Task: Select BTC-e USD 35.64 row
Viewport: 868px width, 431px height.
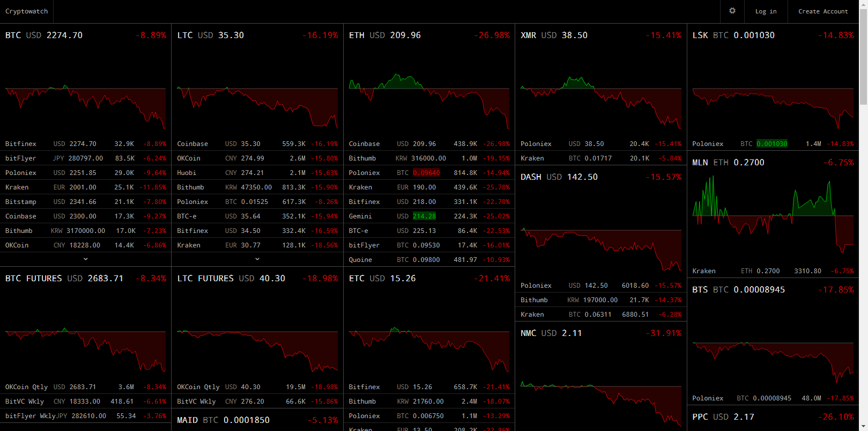Action: point(257,216)
